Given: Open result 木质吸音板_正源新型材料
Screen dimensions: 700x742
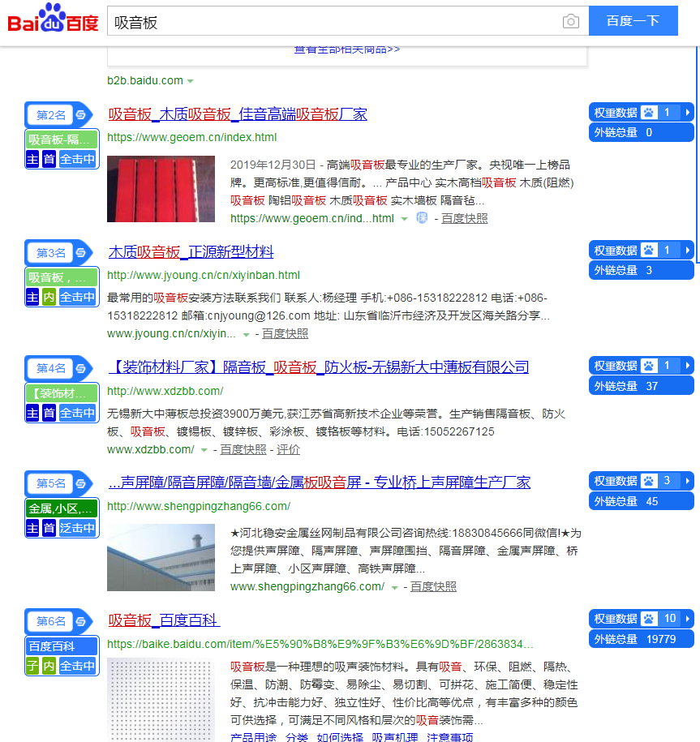Looking at the screenshot, I should coord(191,252).
